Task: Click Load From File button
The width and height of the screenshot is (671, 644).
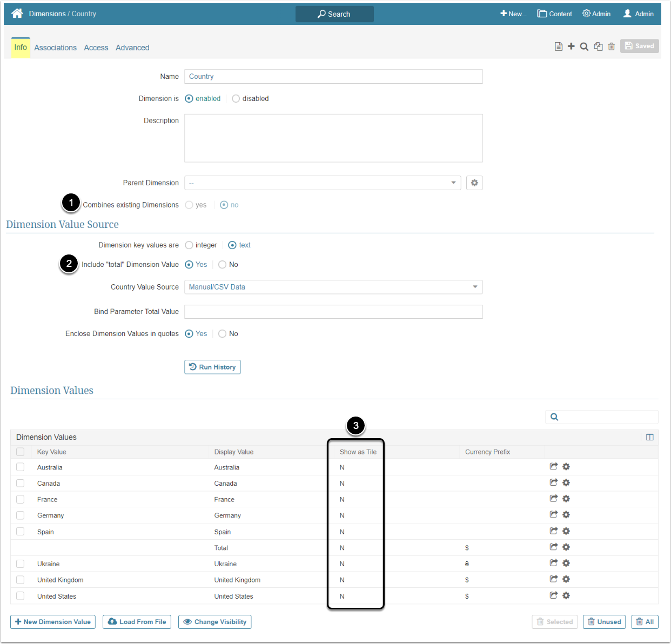Action: 137,622
